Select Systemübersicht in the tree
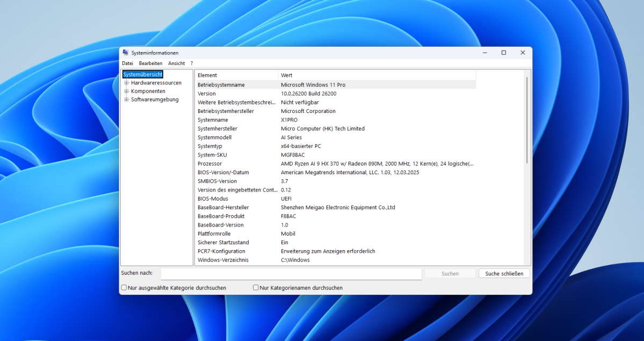The image size is (644, 341). [142, 75]
